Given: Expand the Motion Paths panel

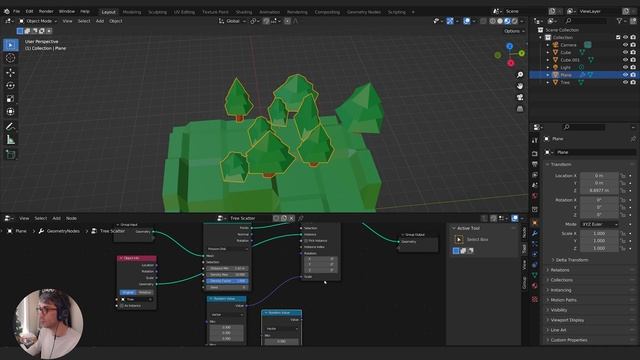Looking at the screenshot, I should coord(563,300).
